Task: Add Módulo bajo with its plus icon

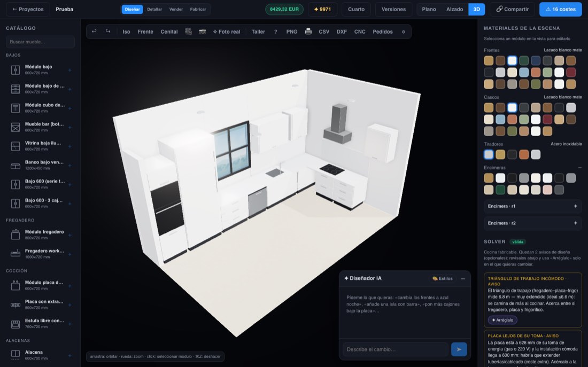Action: coord(69,70)
